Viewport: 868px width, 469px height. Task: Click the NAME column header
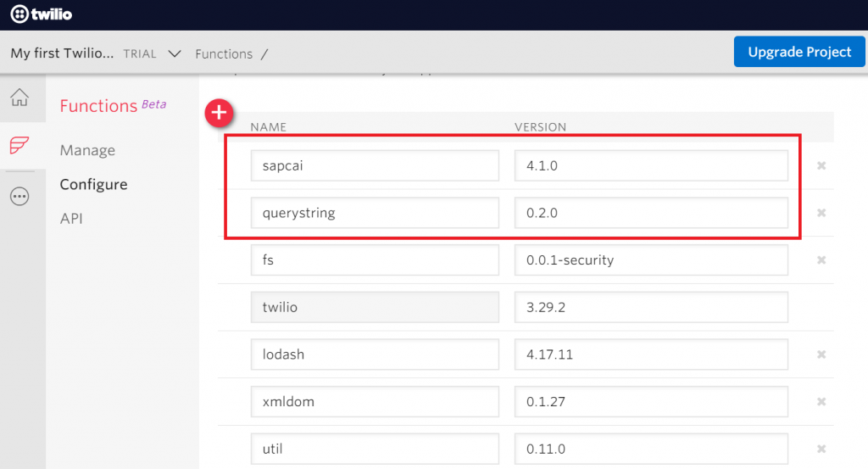tap(269, 127)
